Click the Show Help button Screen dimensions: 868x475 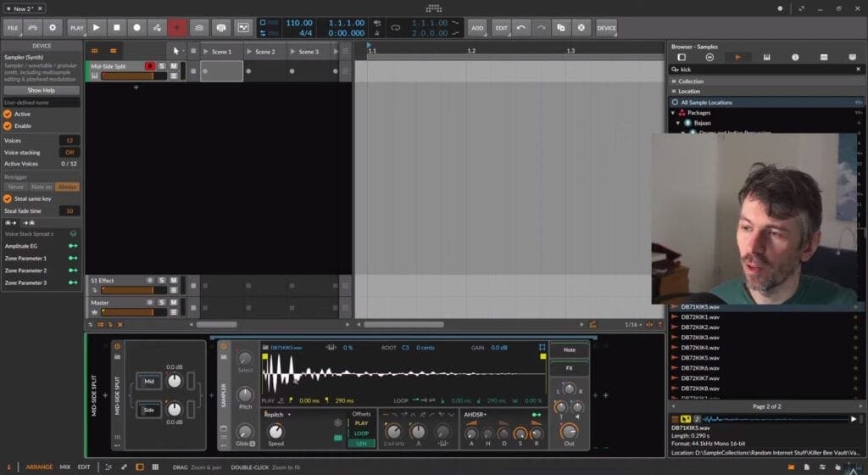(42, 90)
